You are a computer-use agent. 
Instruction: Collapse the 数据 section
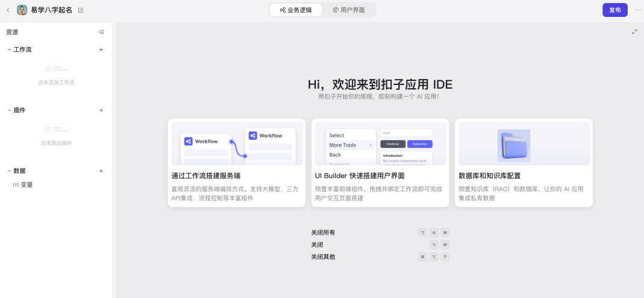pyautogui.click(x=10, y=171)
